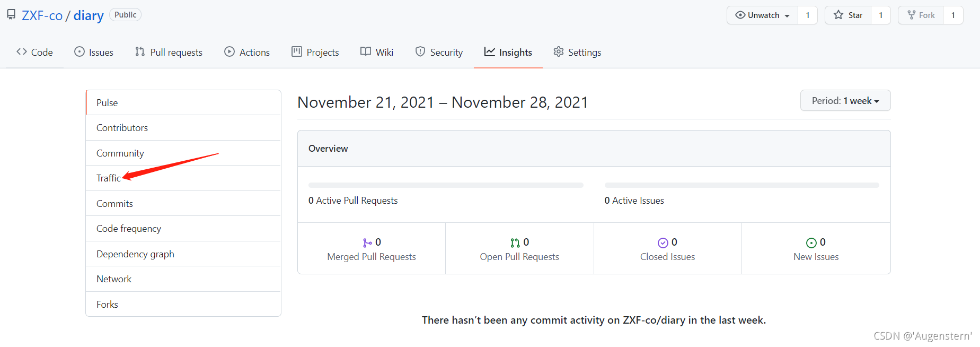Click the 0 Active Pull Requests text
Screen dimensions: 980x347
pos(353,201)
